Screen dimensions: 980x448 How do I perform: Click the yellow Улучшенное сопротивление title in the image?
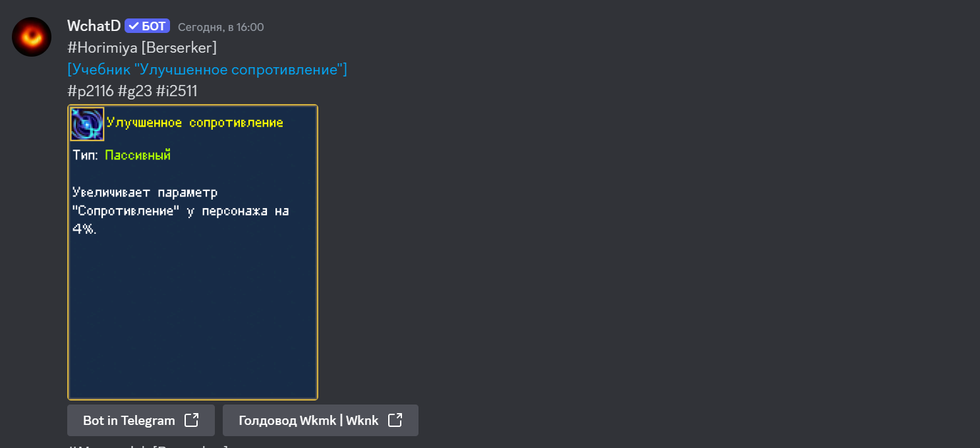click(194, 123)
